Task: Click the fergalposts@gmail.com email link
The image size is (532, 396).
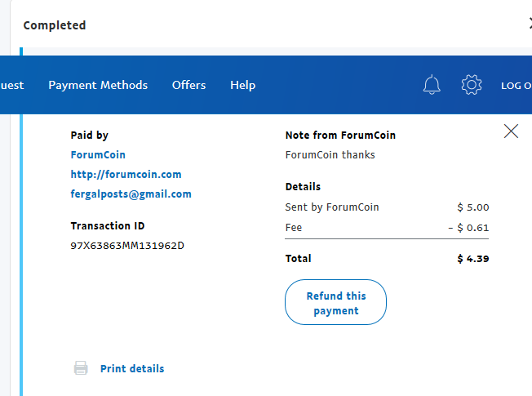Action: pyautogui.click(x=131, y=194)
